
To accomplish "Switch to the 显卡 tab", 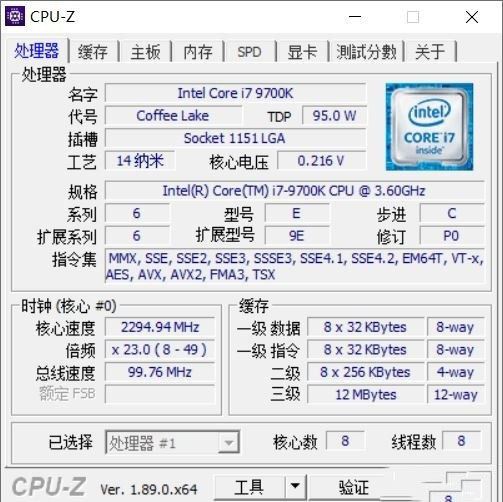I will click(302, 52).
